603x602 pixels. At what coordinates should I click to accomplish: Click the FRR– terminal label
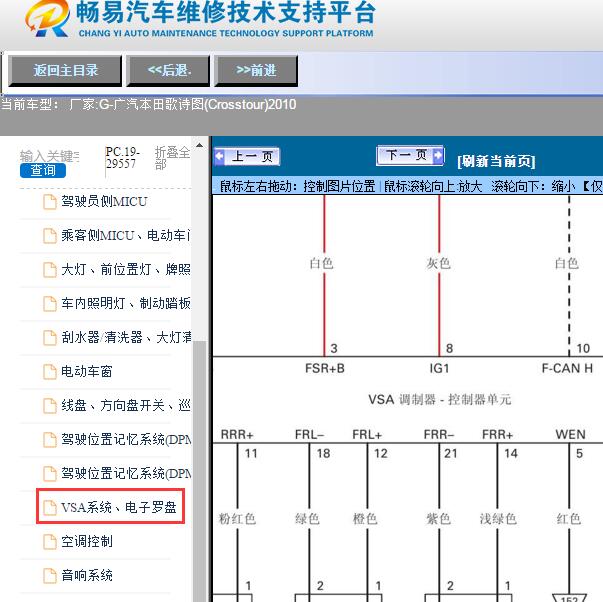[x=439, y=435]
